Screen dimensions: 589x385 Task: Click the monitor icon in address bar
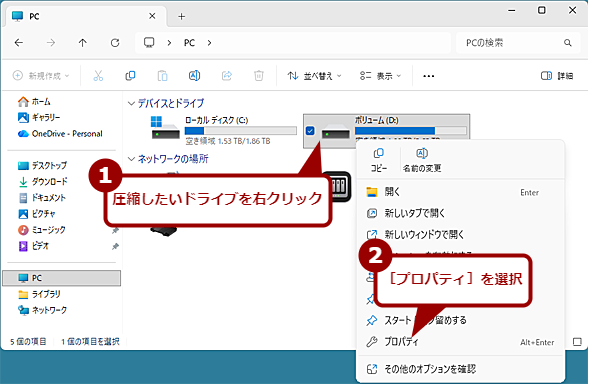click(149, 42)
